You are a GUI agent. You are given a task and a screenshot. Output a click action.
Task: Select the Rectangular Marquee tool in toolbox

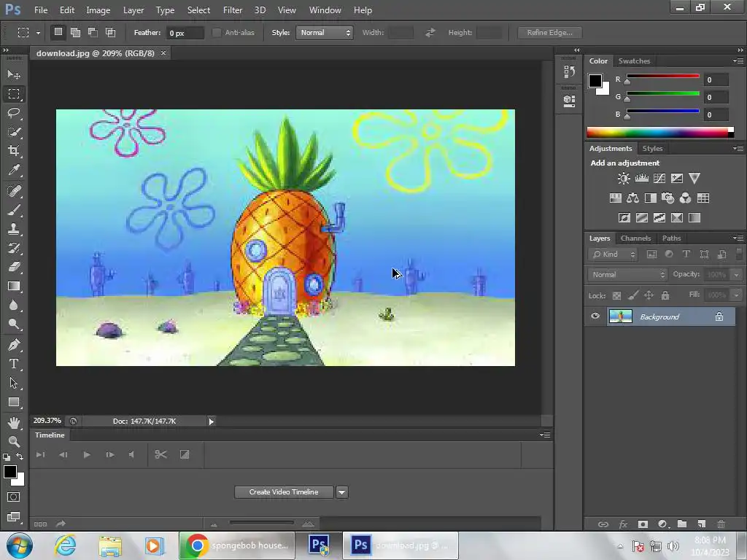point(14,94)
